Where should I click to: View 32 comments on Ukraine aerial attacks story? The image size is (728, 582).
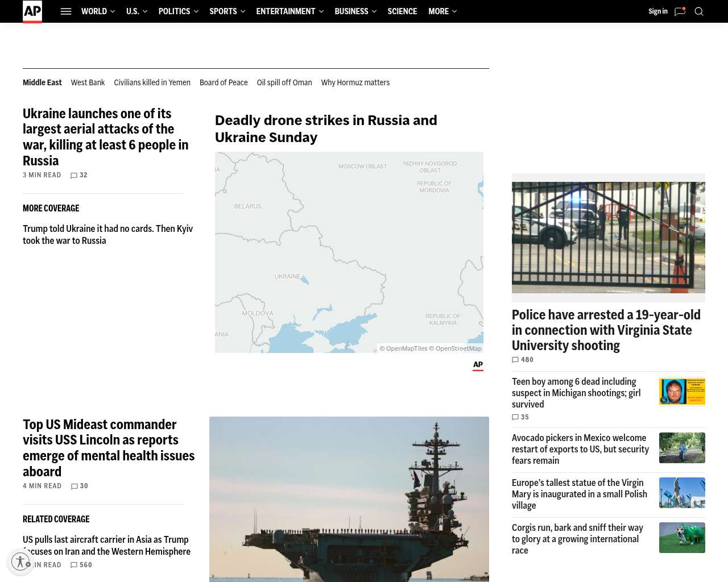(79, 175)
